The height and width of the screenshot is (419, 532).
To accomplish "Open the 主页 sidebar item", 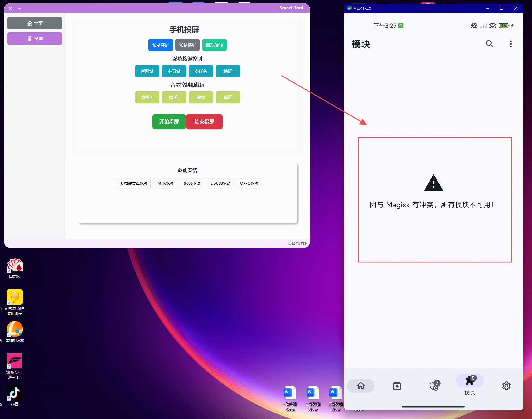I will [35, 23].
